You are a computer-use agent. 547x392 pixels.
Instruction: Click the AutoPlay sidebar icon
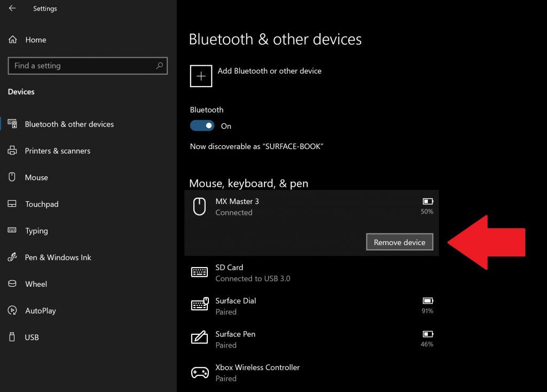point(12,310)
